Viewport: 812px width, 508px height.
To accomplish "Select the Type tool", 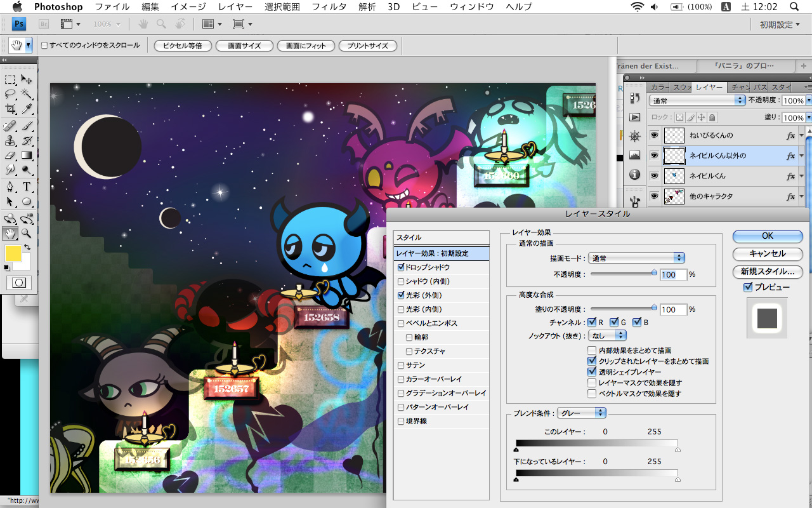I will click(27, 187).
